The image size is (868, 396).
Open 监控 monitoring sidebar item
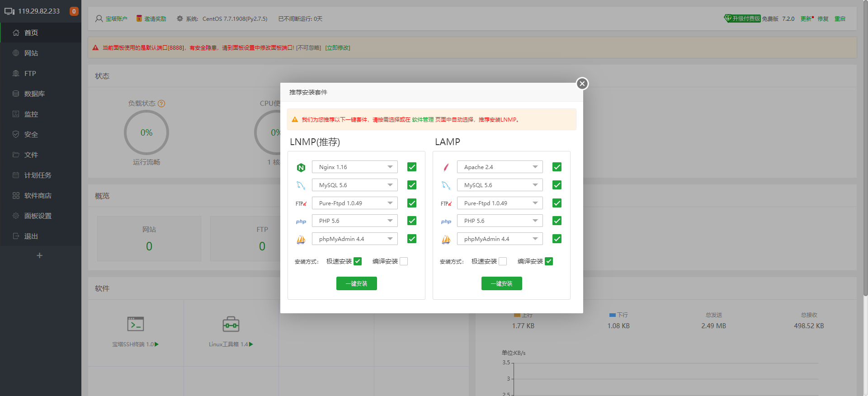click(41, 114)
